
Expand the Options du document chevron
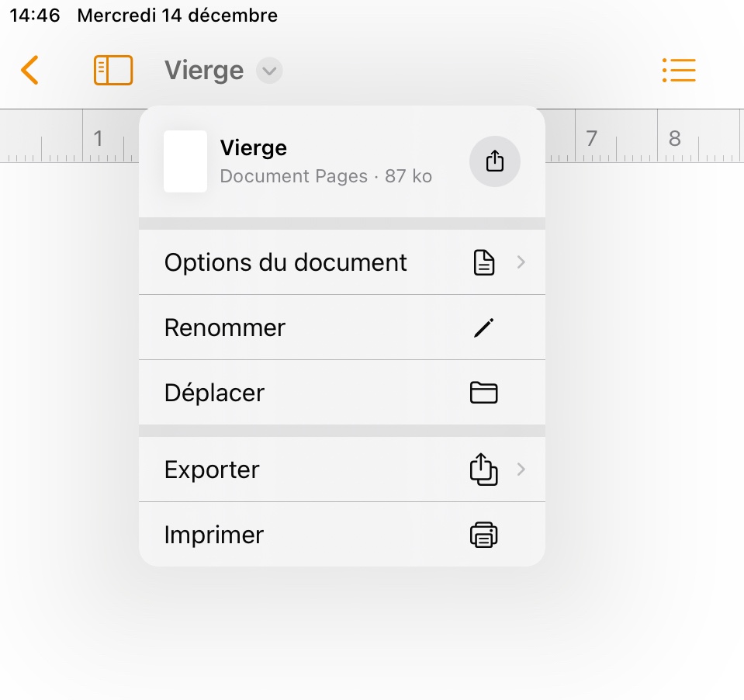pos(521,262)
